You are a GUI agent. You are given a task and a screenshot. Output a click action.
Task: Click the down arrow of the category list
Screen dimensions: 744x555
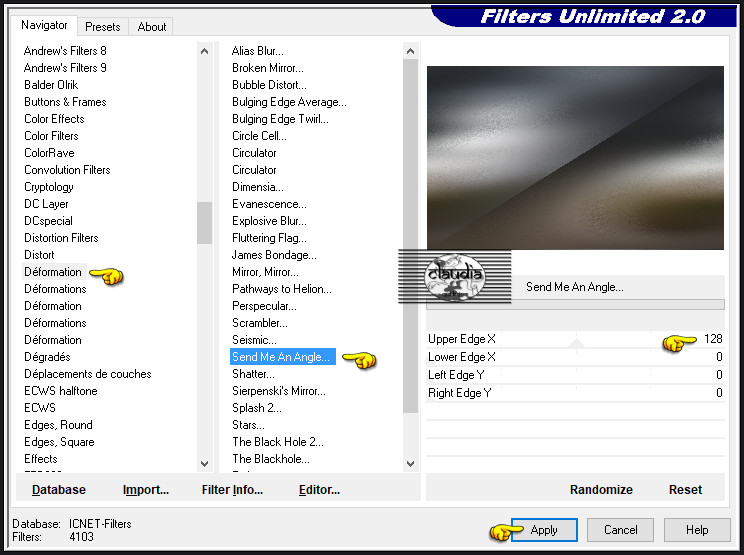[205, 463]
